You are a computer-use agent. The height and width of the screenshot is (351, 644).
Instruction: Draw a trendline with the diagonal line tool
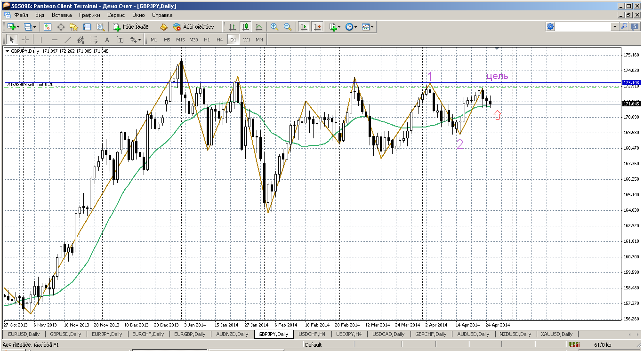coord(68,40)
